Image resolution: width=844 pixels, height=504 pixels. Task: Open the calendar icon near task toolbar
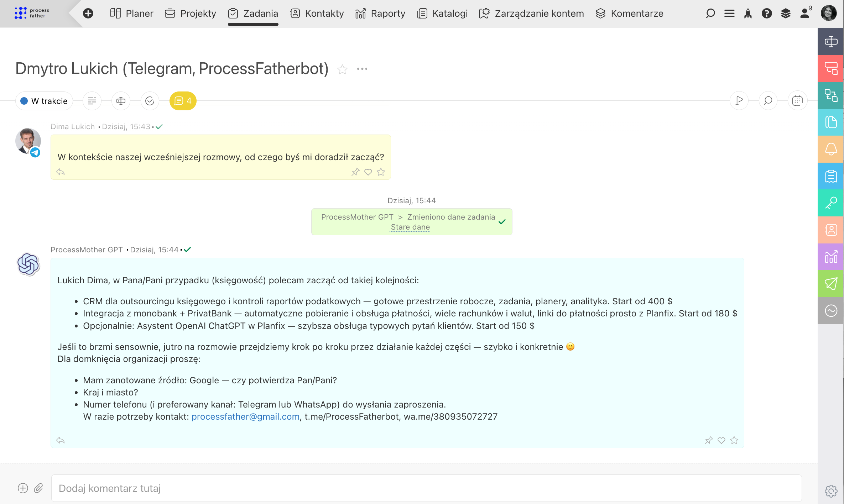[797, 101]
